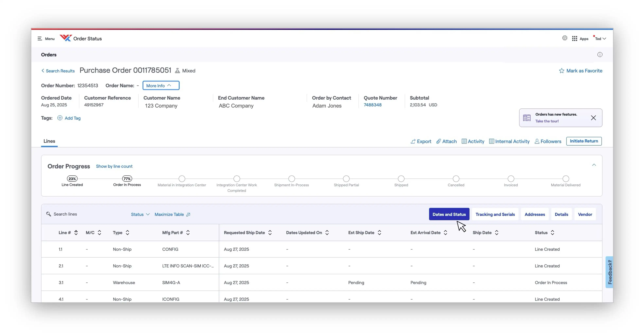Dismiss the new features tour banner
This screenshot has height=336, width=644.
click(593, 118)
